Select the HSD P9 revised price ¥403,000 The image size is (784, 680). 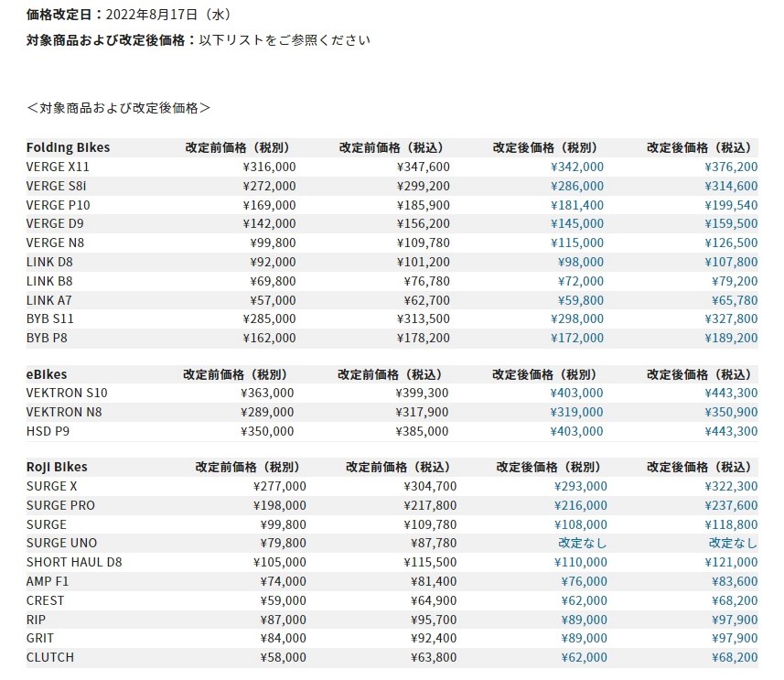point(576,431)
